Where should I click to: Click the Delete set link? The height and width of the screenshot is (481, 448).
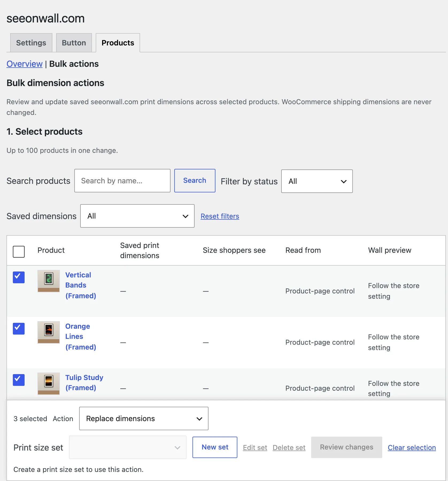coord(289,448)
